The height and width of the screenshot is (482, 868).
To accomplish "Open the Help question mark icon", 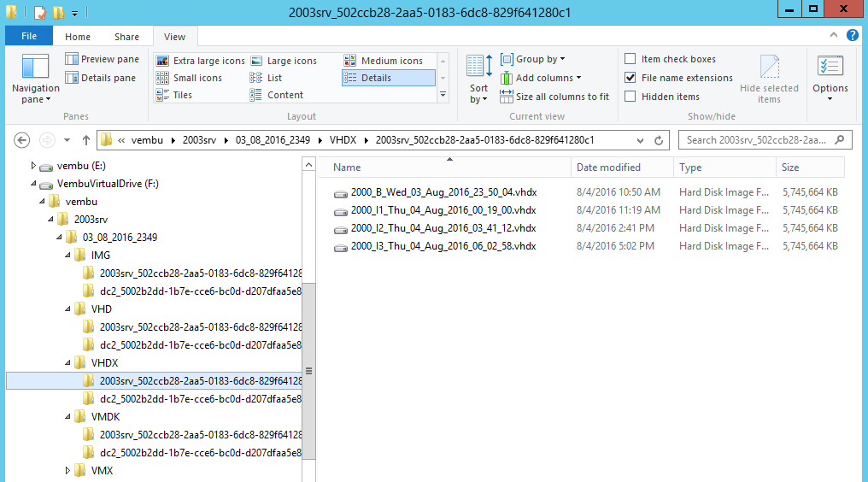I will [x=852, y=35].
